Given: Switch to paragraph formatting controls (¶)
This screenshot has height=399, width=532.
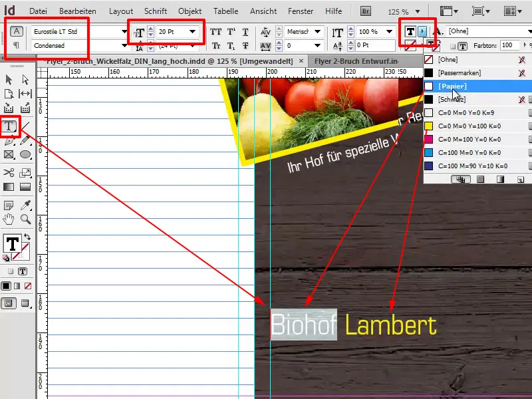Looking at the screenshot, I should tap(16, 45).
